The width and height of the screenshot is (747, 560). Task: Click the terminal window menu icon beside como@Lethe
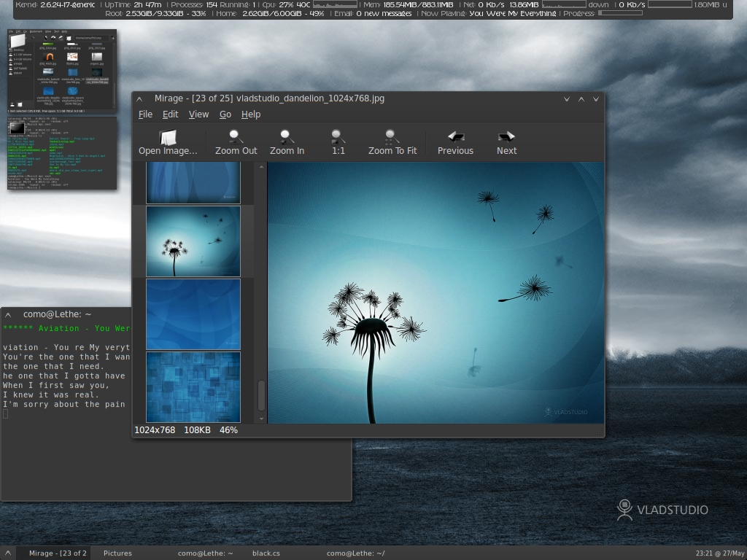pyautogui.click(x=8, y=315)
